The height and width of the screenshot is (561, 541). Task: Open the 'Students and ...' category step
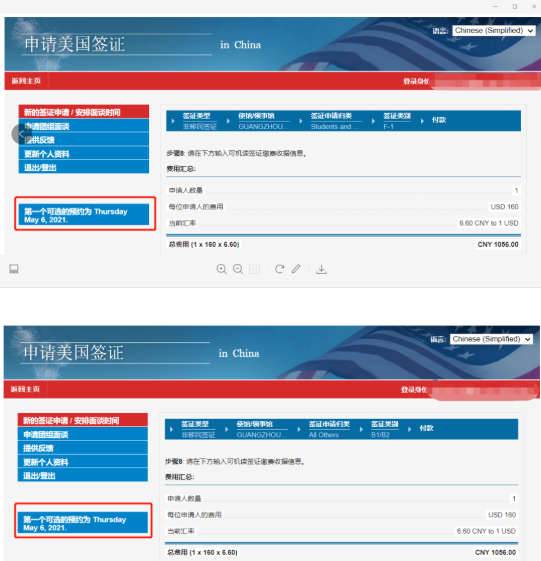click(x=335, y=121)
